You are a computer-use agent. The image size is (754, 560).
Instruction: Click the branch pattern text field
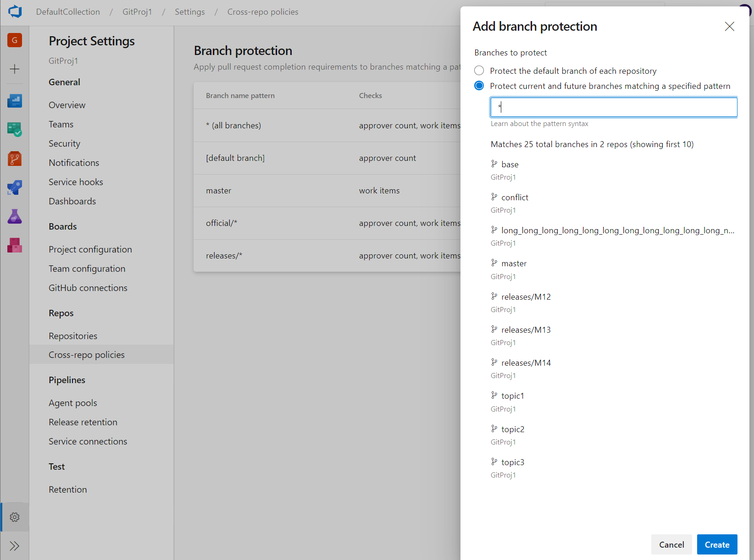[614, 107]
